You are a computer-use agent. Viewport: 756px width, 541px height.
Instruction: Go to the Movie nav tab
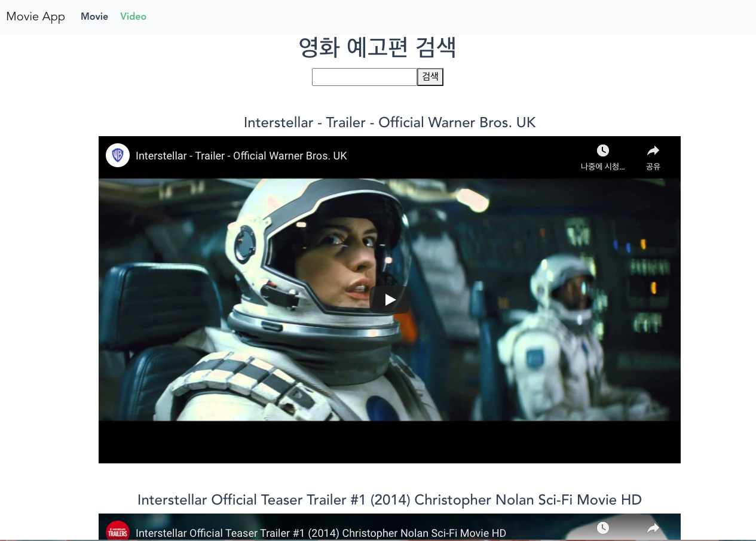94,17
